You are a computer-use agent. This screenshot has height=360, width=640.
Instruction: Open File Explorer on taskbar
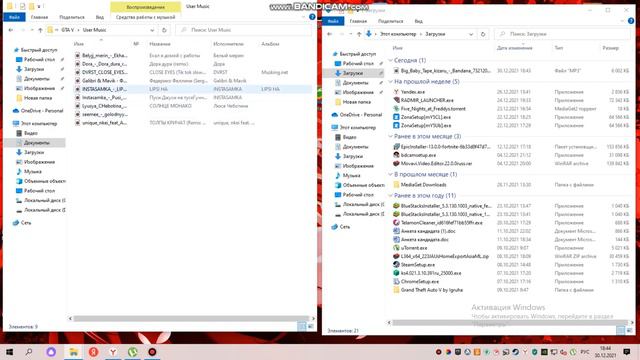click(x=73, y=352)
